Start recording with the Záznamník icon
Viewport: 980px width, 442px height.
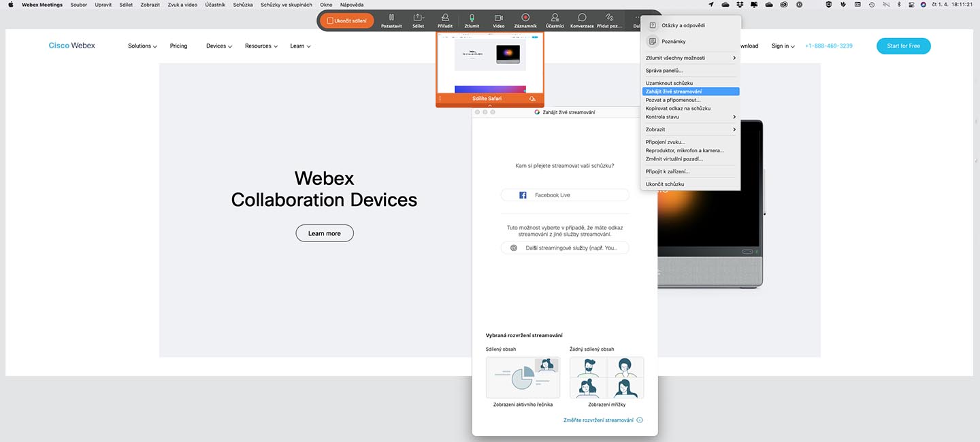pos(525,17)
